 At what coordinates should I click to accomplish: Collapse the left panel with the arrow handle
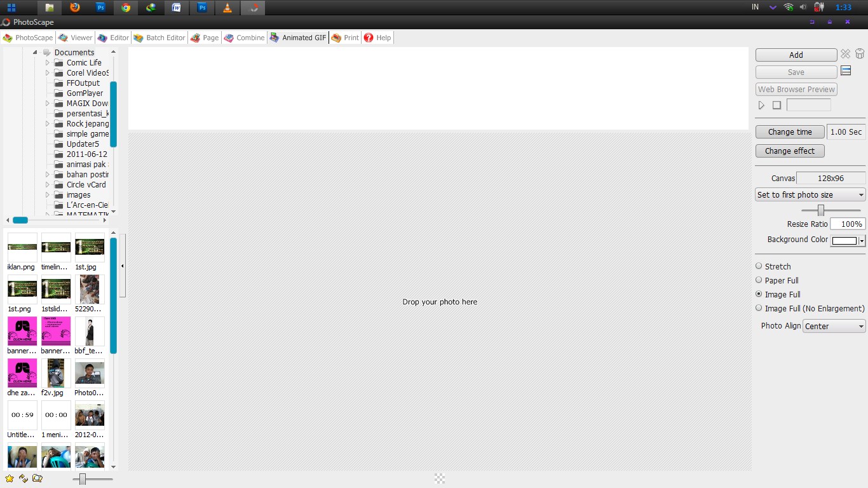coord(123,266)
